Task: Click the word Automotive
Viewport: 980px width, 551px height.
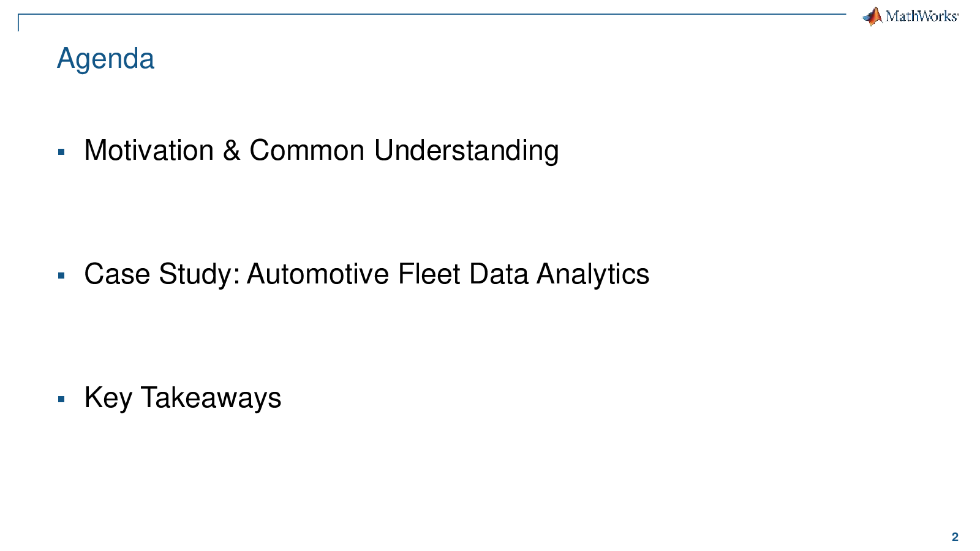Action: pyautogui.click(x=317, y=274)
